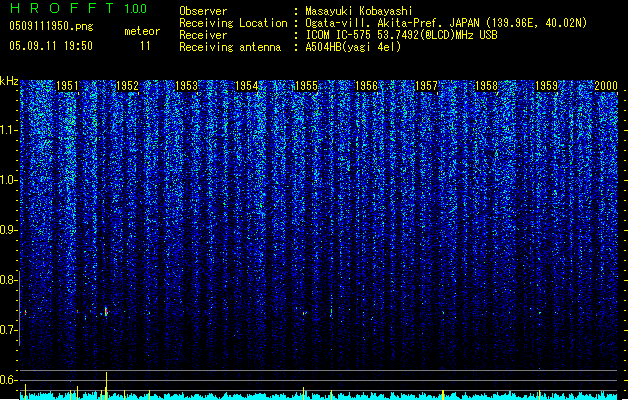Click the 'meteor' label

point(142,31)
